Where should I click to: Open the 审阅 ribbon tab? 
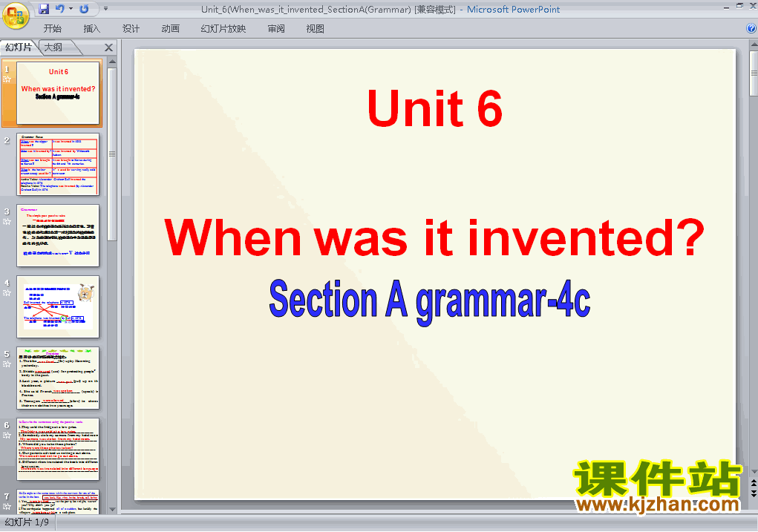pyautogui.click(x=276, y=28)
